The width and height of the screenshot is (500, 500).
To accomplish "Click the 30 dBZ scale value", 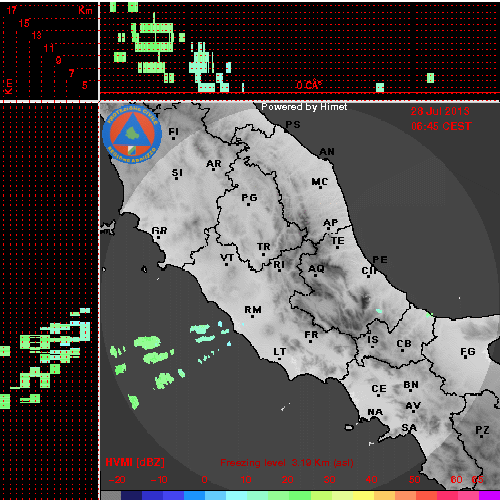I will tap(330, 480).
